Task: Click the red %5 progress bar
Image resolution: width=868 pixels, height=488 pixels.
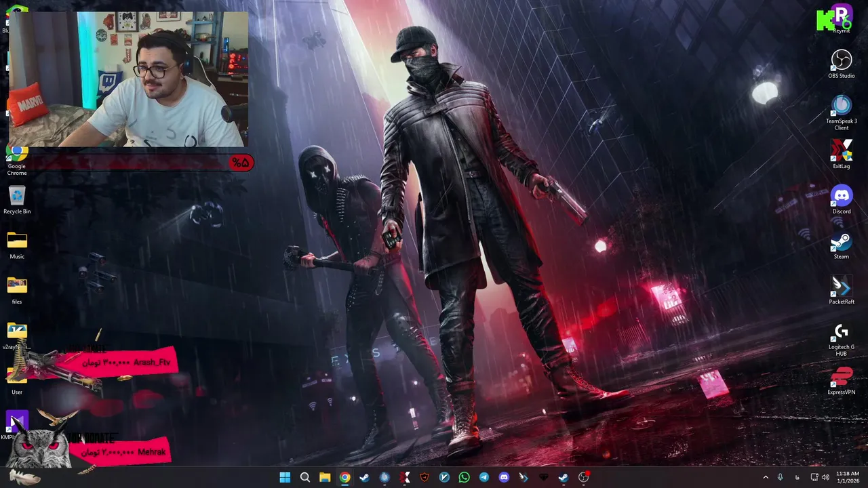Action: pyautogui.click(x=140, y=163)
